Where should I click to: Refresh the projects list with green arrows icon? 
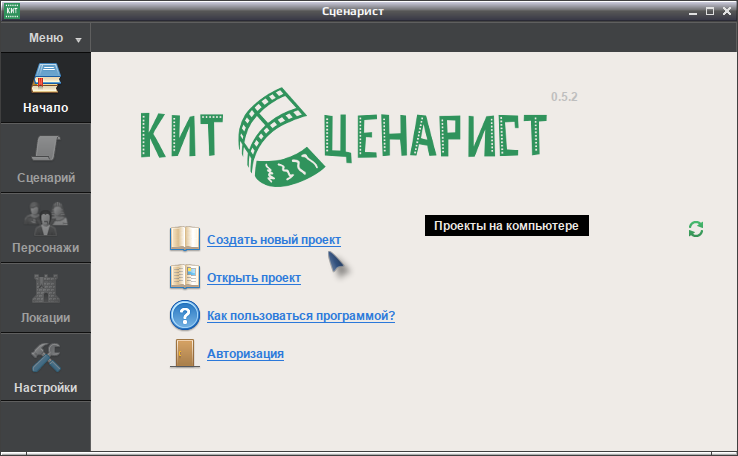click(x=696, y=229)
